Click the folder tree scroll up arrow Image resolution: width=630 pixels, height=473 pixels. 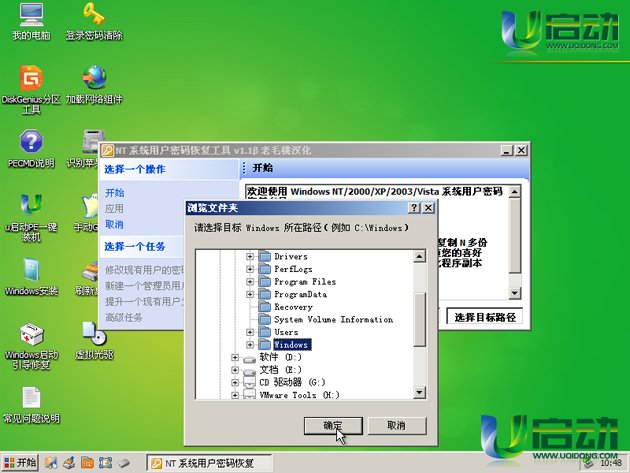pos(419,256)
